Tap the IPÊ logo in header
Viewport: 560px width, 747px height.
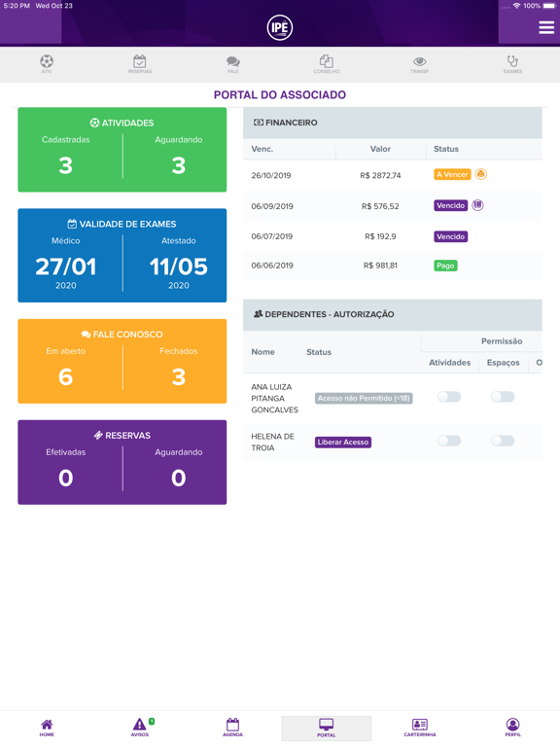point(280,27)
